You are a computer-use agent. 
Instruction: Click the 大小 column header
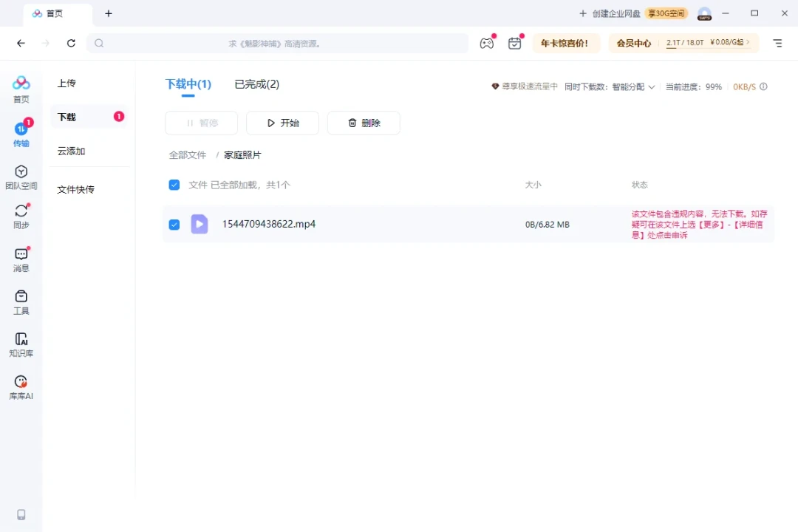coord(533,185)
